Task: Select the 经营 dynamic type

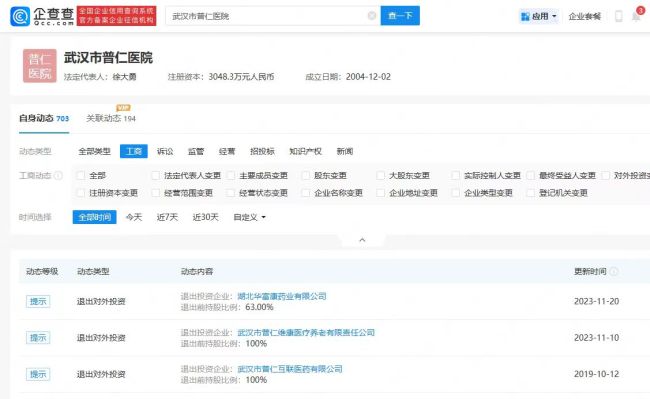Action: pos(227,151)
